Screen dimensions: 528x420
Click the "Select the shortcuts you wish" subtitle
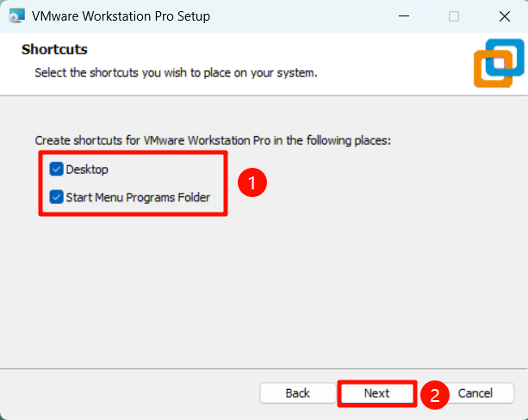(176, 72)
